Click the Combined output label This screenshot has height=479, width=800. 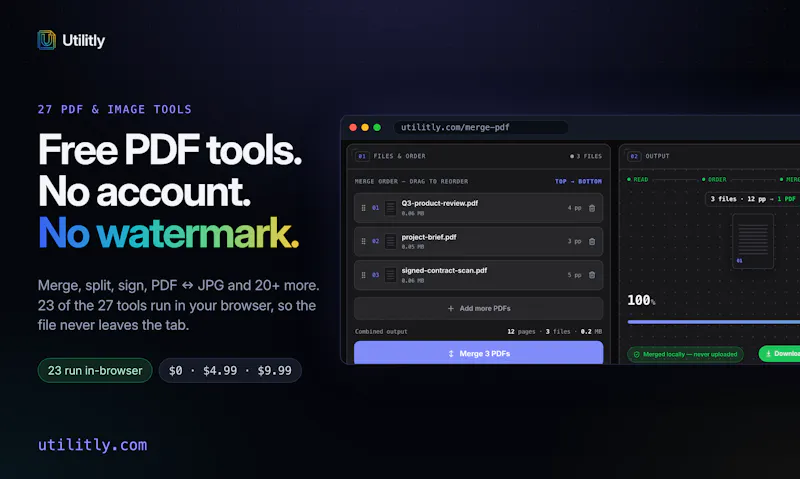click(x=381, y=332)
